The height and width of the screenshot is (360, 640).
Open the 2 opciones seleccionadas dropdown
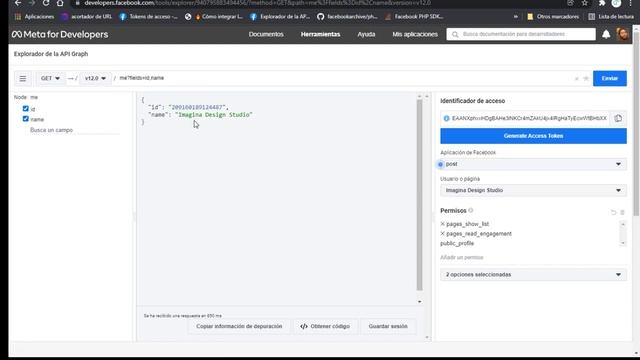click(x=533, y=275)
